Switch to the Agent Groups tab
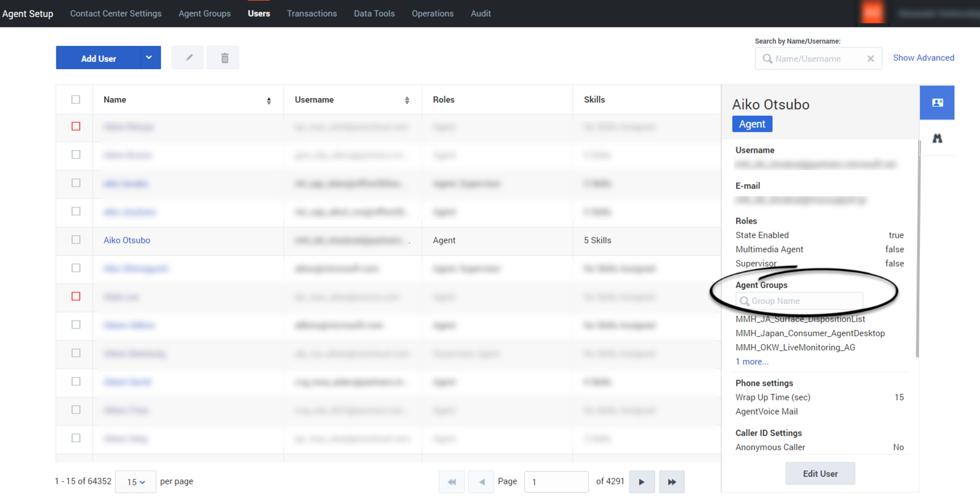The width and height of the screenshot is (980, 504). coord(205,13)
